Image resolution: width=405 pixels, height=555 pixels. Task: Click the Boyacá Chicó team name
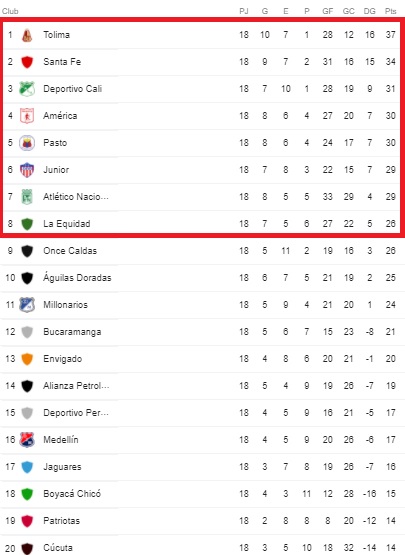coord(72,493)
